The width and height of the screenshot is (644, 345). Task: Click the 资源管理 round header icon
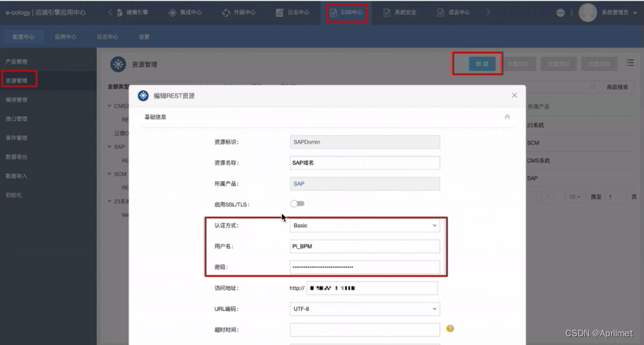[118, 64]
